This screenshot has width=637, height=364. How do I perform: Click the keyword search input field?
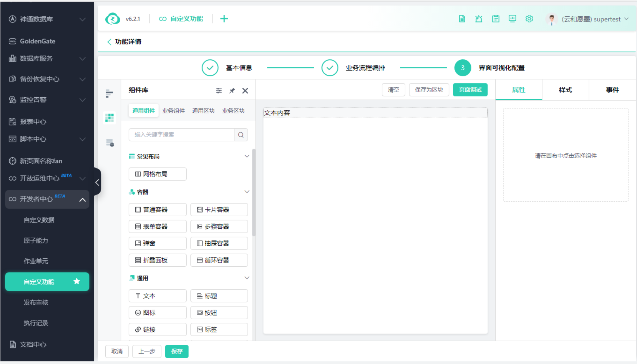click(x=181, y=135)
